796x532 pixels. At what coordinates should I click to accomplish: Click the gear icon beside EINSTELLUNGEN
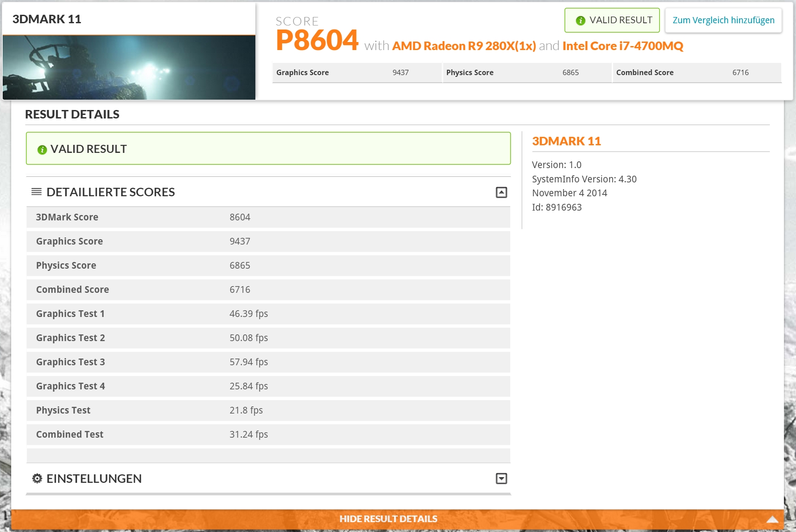pyautogui.click(x=37, y=478)
